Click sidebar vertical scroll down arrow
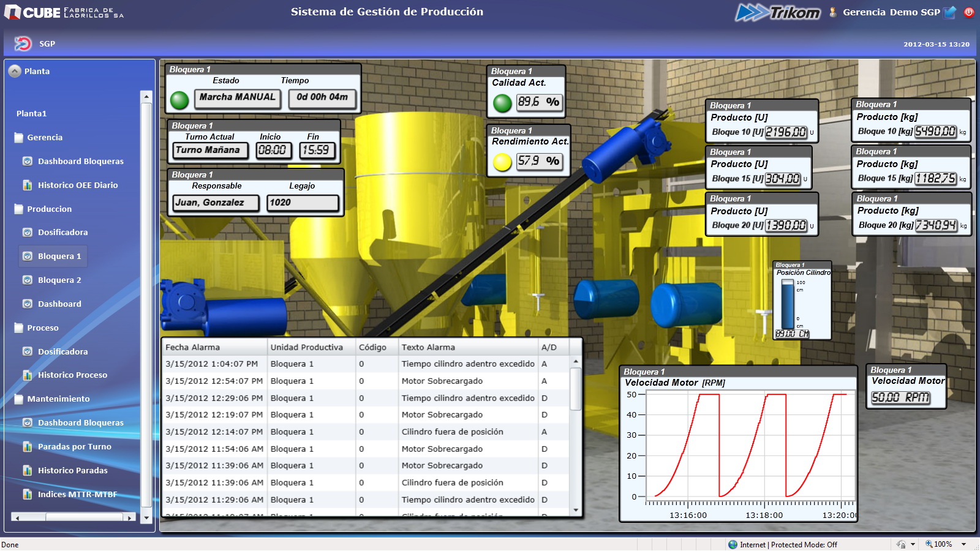 pyautogui.click(x=146, y=518)
